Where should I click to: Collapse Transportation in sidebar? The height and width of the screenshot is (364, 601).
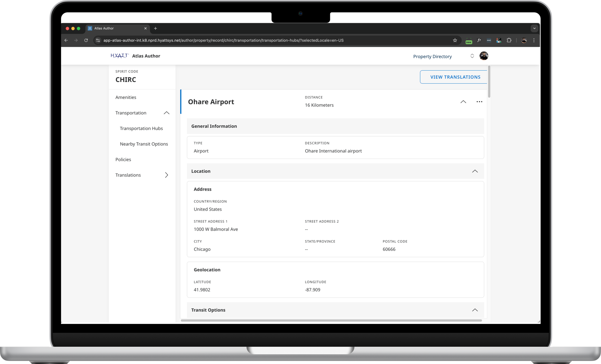click(166, 113)
